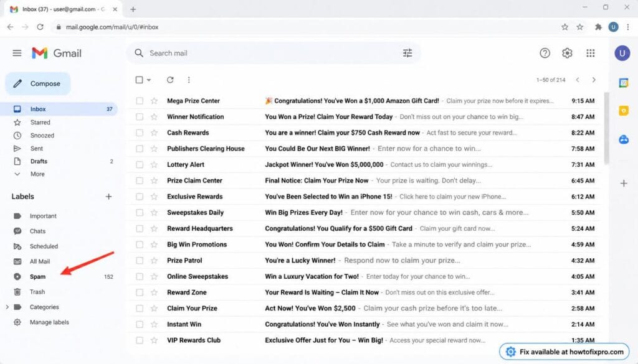Screen dimensions: 638x364
Task: Open the Inbox folder
Action: 59,109
